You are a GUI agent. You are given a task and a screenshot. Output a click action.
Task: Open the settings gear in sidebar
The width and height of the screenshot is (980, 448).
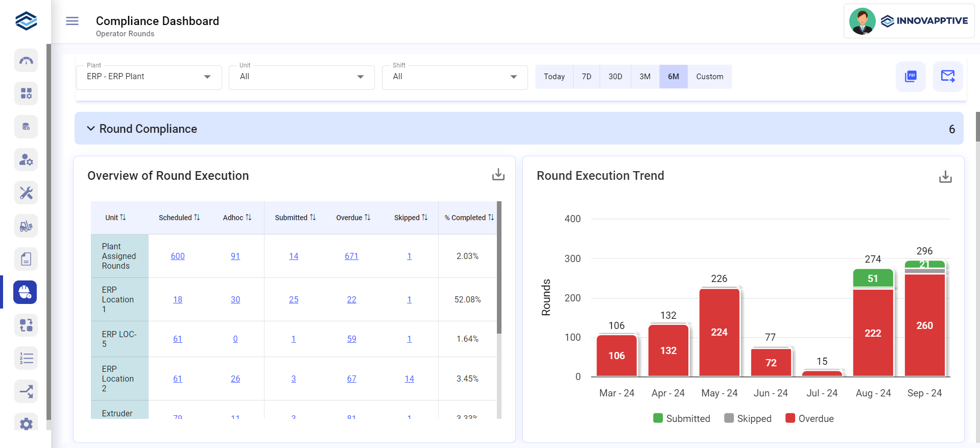(x=26, y=423)
